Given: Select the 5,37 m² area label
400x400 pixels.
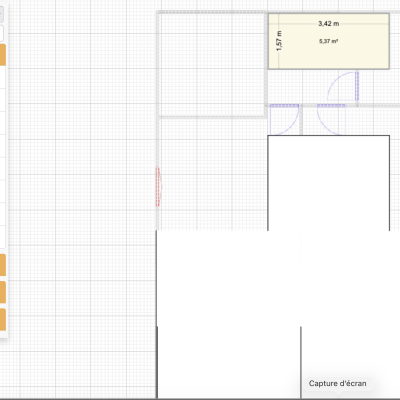Looking at the screenshot, I should tap(329, 41).
